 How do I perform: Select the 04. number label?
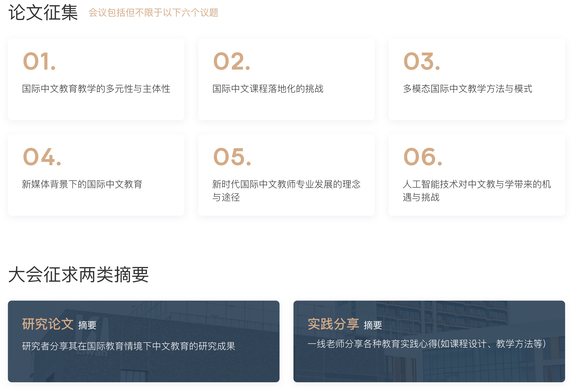point(42,157)
